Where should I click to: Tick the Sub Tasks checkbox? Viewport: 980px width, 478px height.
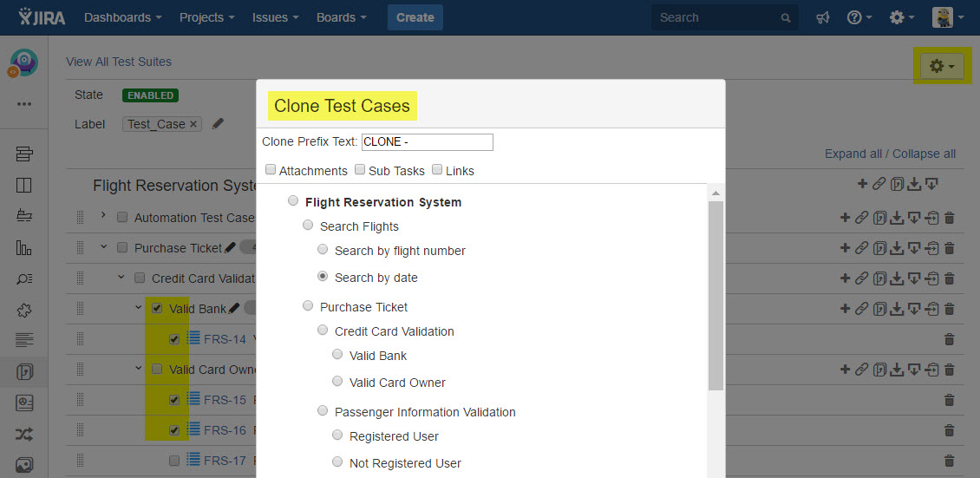pos(360,170)
